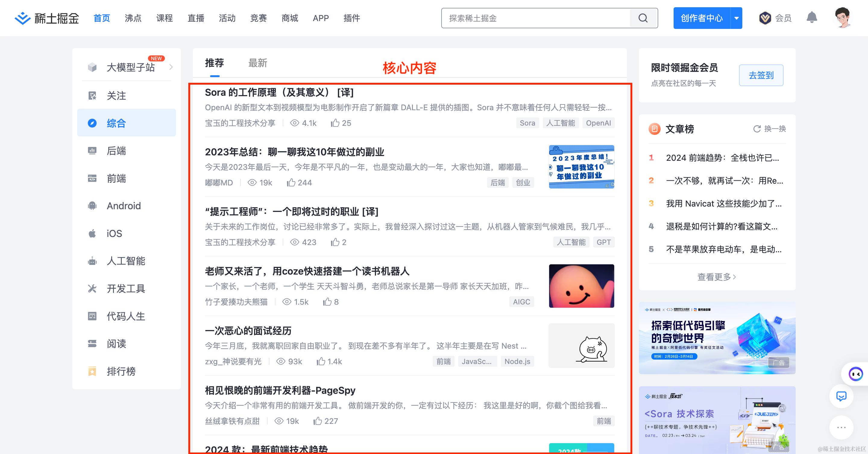Open the user avatar menu
The width and height of the screenshot is (868, 454).
[x=843, y=17]
